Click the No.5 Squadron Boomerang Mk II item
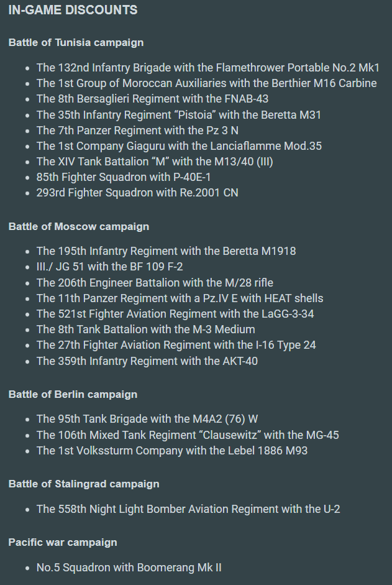 pyautogui.click(x=129, y=568)
